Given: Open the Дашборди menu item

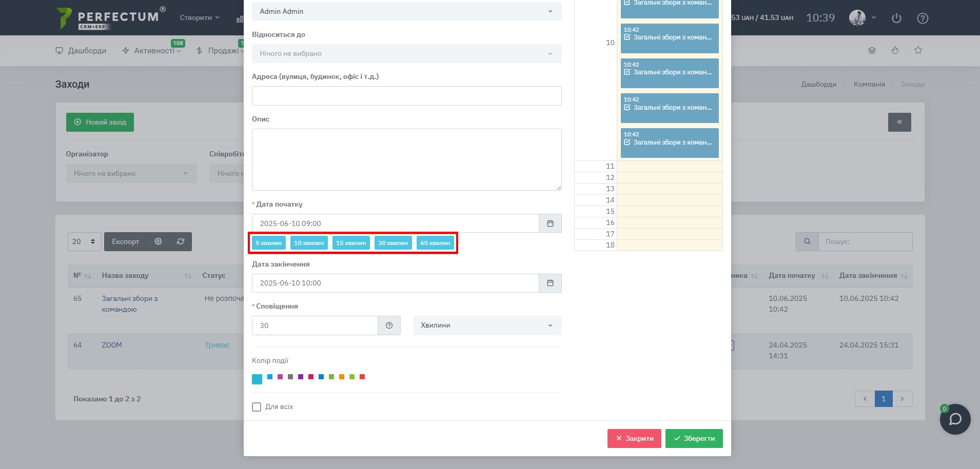Looking at the screenshot, I should (81, 51).
